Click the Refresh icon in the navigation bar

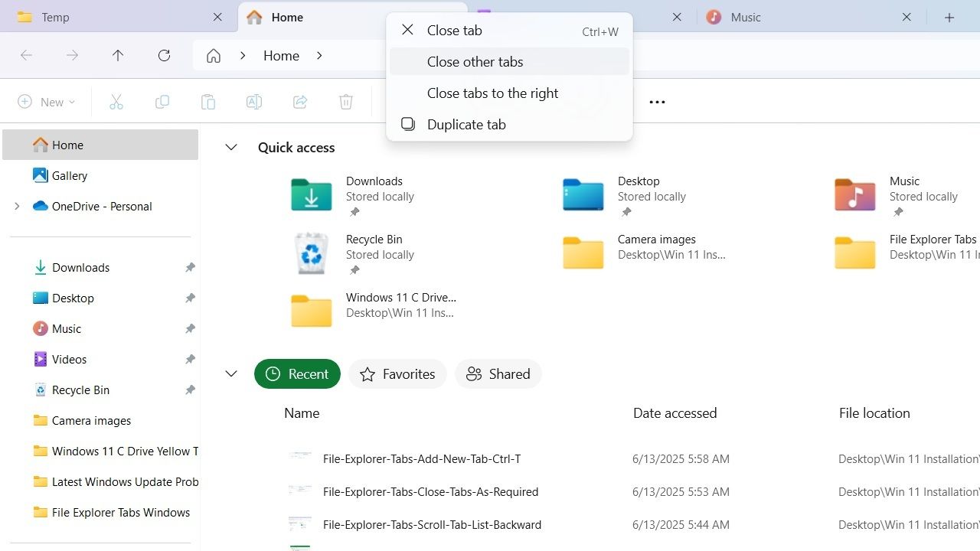[x=164, y=55]
